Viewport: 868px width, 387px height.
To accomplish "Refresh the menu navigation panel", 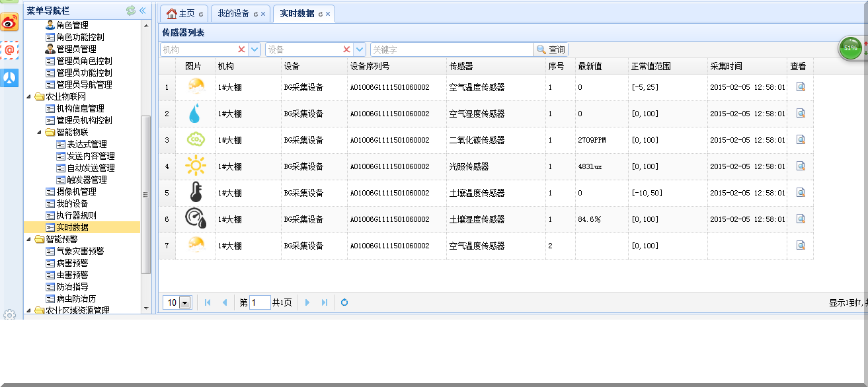I will [x=130, y=11].
